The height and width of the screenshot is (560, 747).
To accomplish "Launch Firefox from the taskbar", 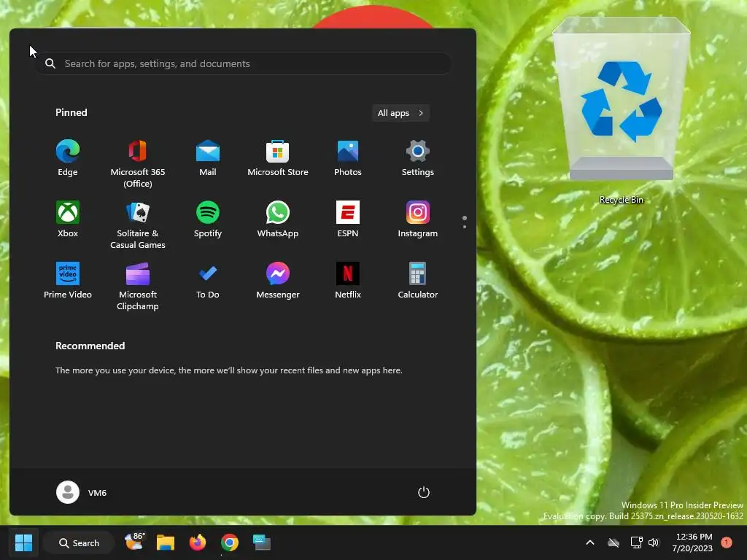I will [x=198, y=542].
